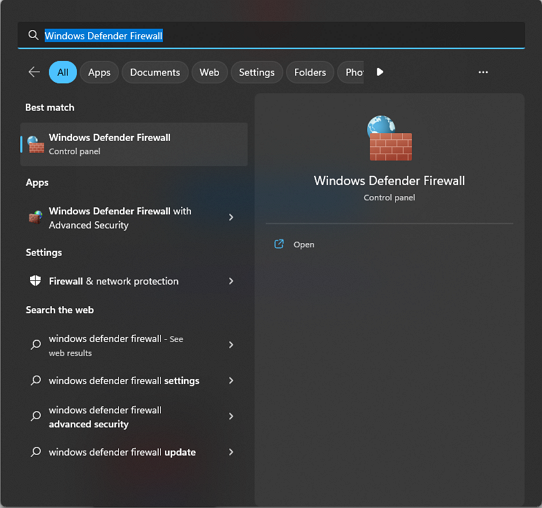Image resolution: width=542 pixels, height=508 pixels.
Task: Click magnifier beside 'windows defender firewall settings'
Action: click(36, 380)
